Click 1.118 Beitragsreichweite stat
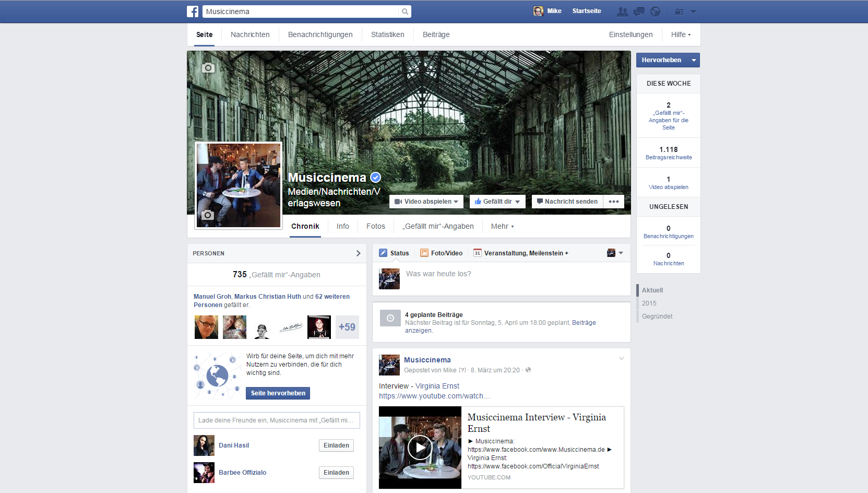The height and width of the screenshot is (493, 868). coord(669,152)
